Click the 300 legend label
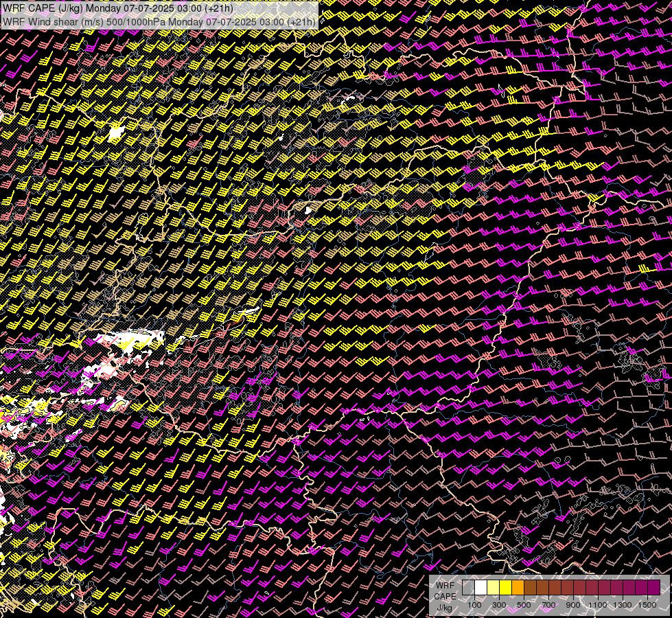Screen dimensions: 672x618 click(x=499, y=605)
